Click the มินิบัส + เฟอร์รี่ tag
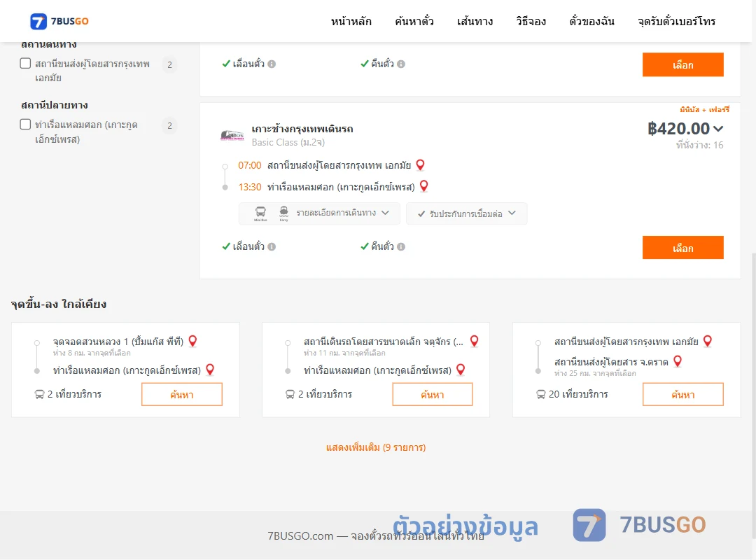 coord(704,109)
